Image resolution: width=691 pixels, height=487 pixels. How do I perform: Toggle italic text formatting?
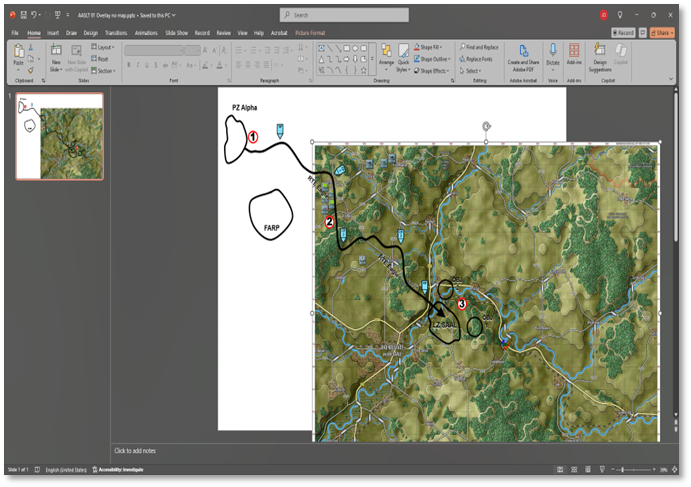[137, 65]
